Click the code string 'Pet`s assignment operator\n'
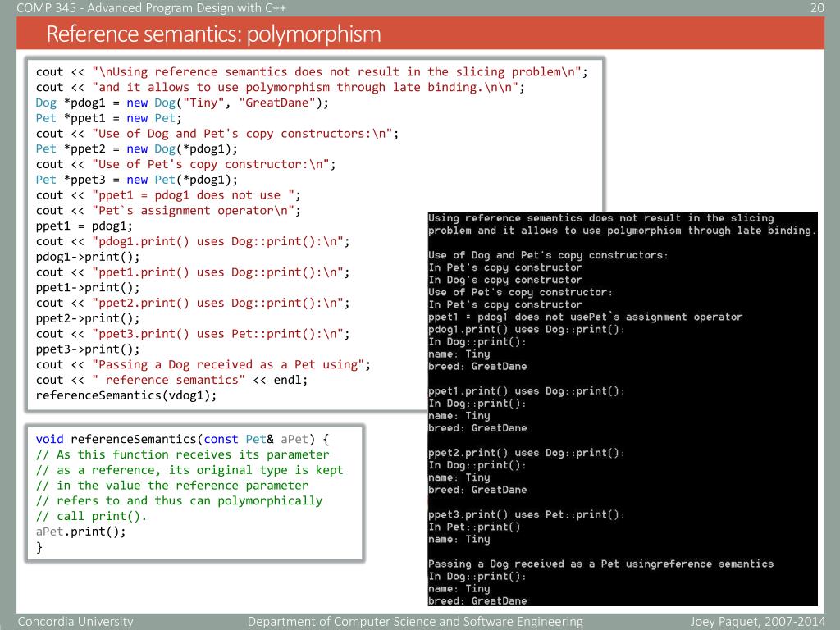Screen dimensions: 840x630 pos(193,211)
